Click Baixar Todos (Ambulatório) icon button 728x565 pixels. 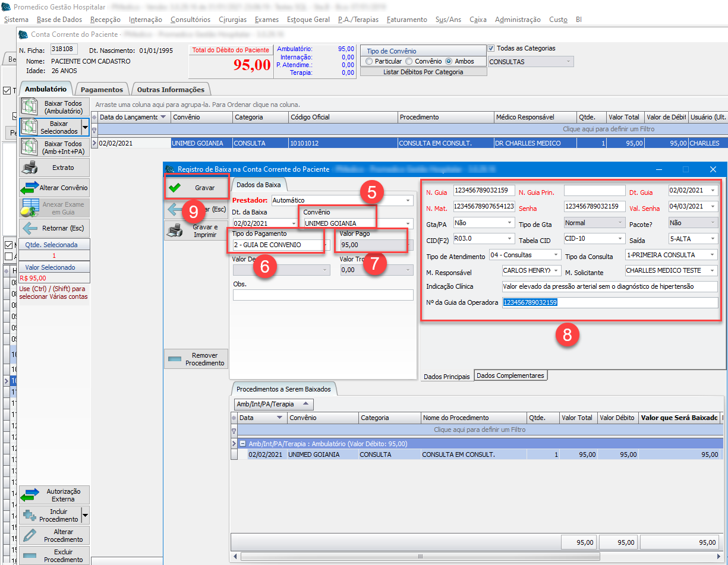click(x=55, y=107)
